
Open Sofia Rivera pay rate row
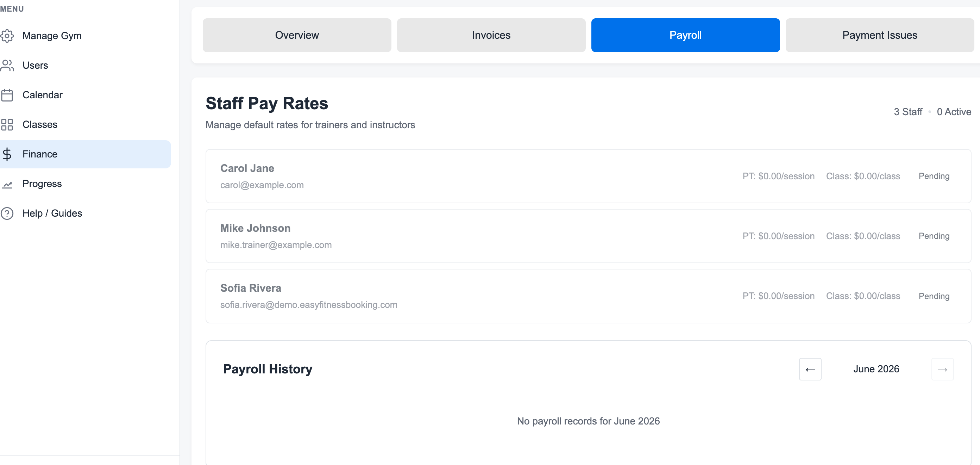(588, 296)
